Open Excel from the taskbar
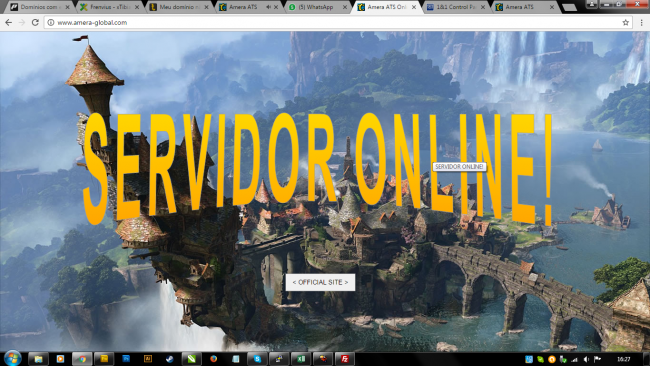Screen dimensions: 650x366 (301, 359)
